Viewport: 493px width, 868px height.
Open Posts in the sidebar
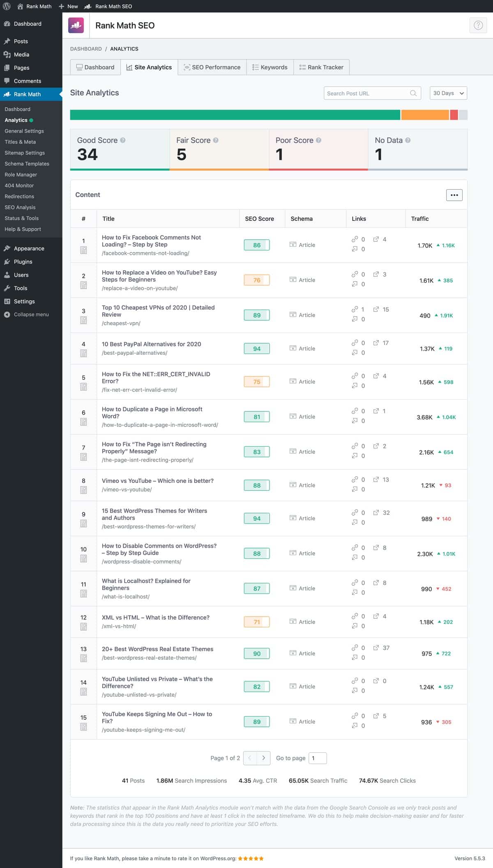(21, 41)
